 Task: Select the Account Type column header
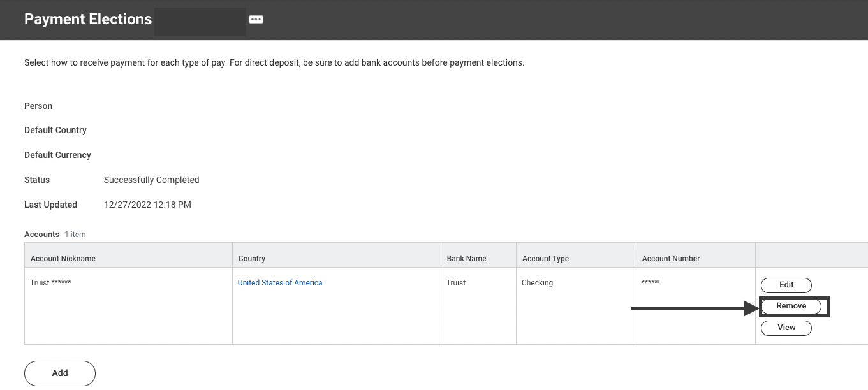point(545,258)
